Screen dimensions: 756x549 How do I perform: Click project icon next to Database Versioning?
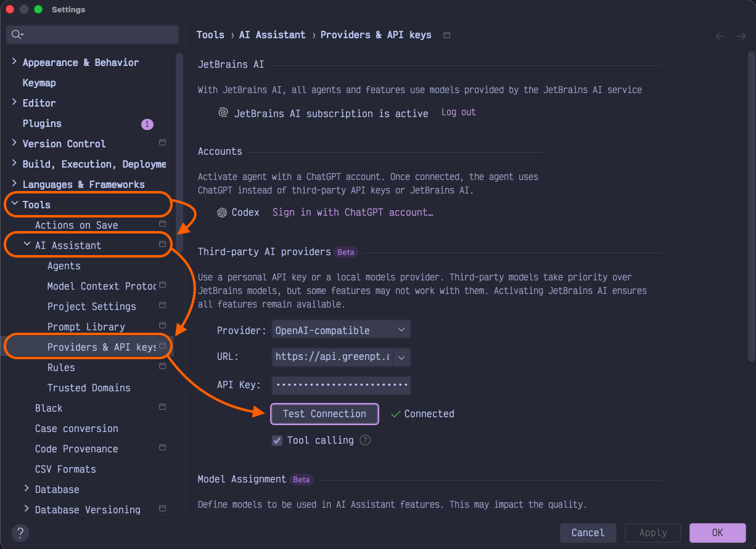click(x=163, y=508)
